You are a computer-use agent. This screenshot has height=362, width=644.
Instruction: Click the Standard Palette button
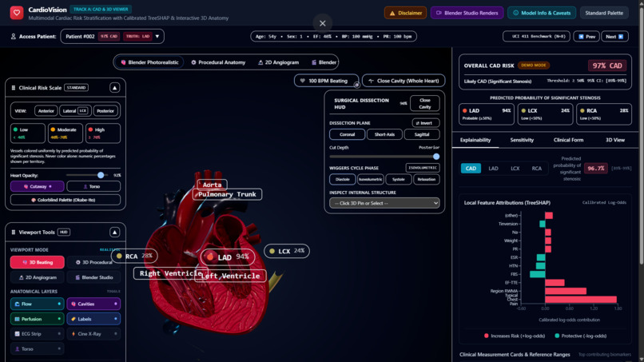click(604, 13)
